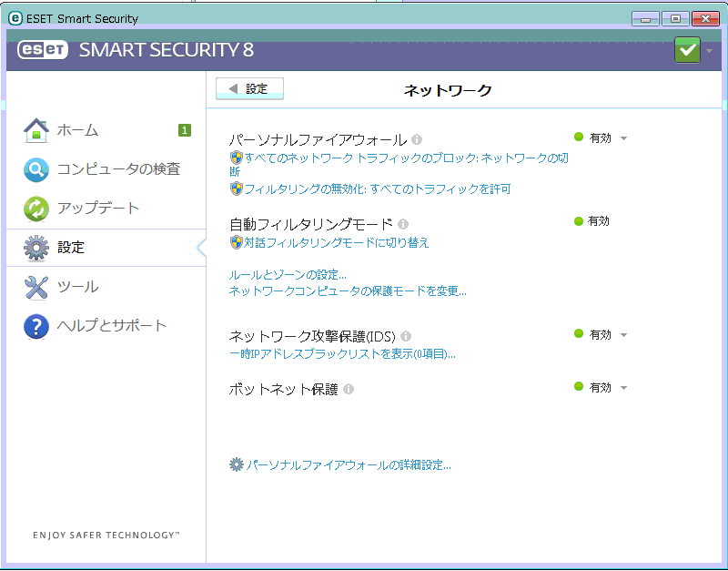Click the info icon beside ボットネット保護
Screen dimensions: 728x571
pos(349,389)
